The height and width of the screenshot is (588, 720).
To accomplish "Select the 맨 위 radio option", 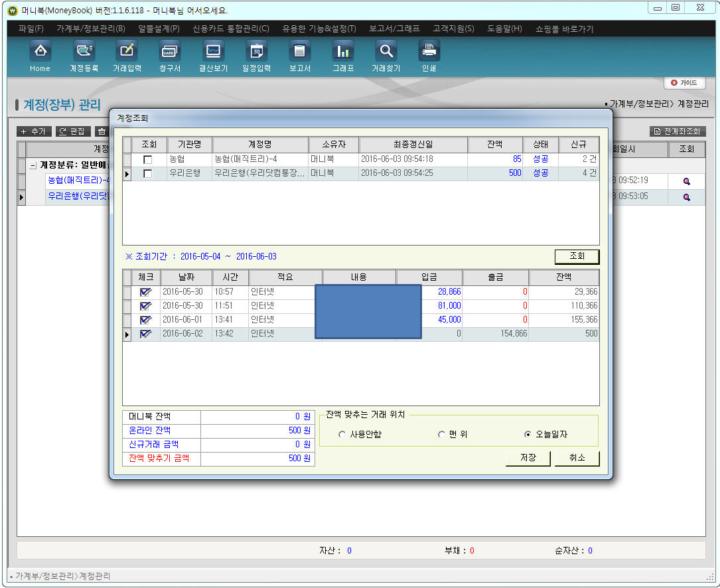I will [x=441, y=435].
